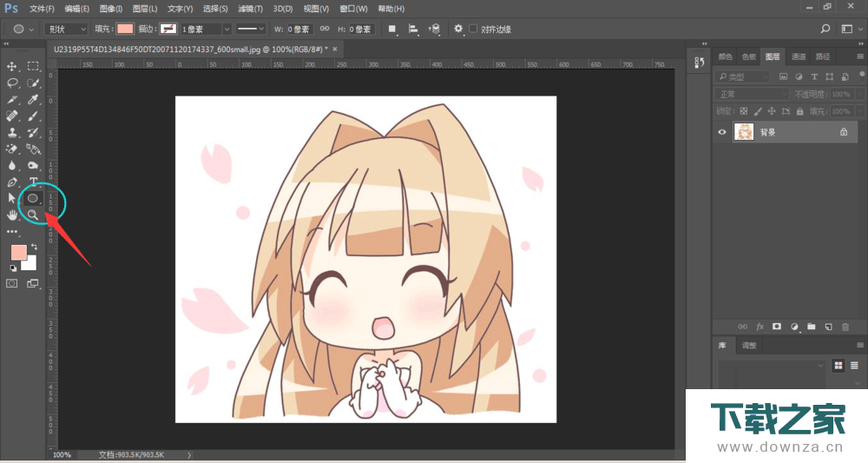This screenshot has width=868, height=463.
Task: Select the Lasso tool
Action: tap(11, 83)
